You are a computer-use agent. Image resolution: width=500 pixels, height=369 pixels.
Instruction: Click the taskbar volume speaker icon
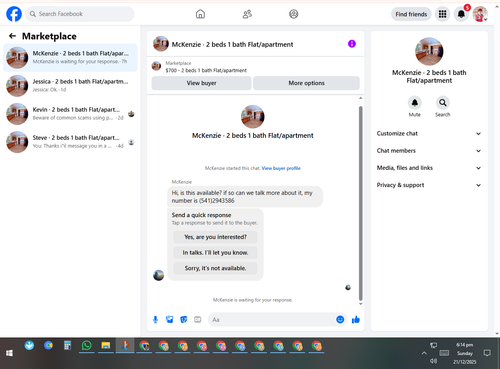click(x=433, y=361)
